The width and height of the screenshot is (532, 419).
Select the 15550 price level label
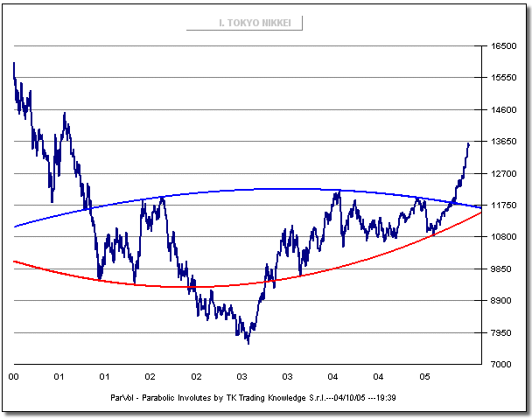tap(502, 78)
